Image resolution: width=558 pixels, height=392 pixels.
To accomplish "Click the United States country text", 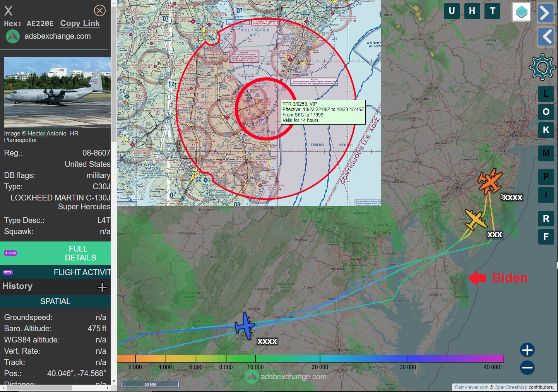I will pyautogui.click(x=87, y=164).
